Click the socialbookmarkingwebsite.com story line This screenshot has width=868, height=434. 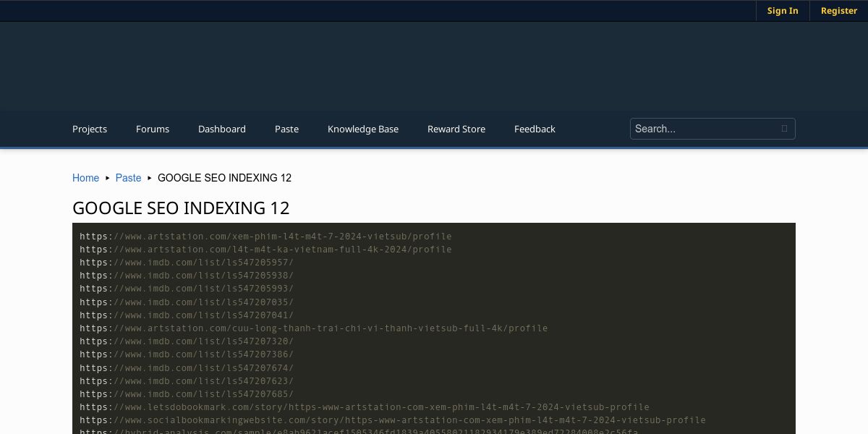tap(393, 420)
